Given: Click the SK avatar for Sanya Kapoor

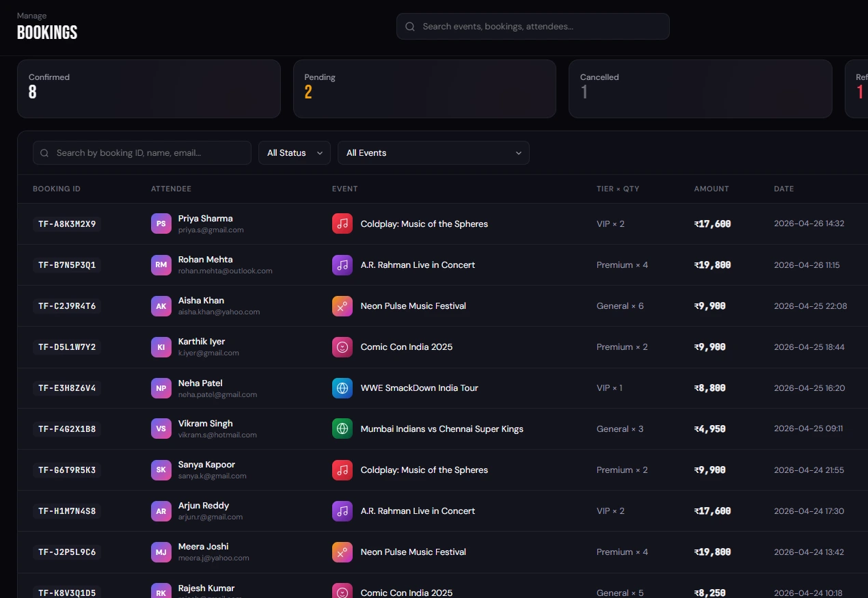Looking at the screenshot, I should pos(161,470).
